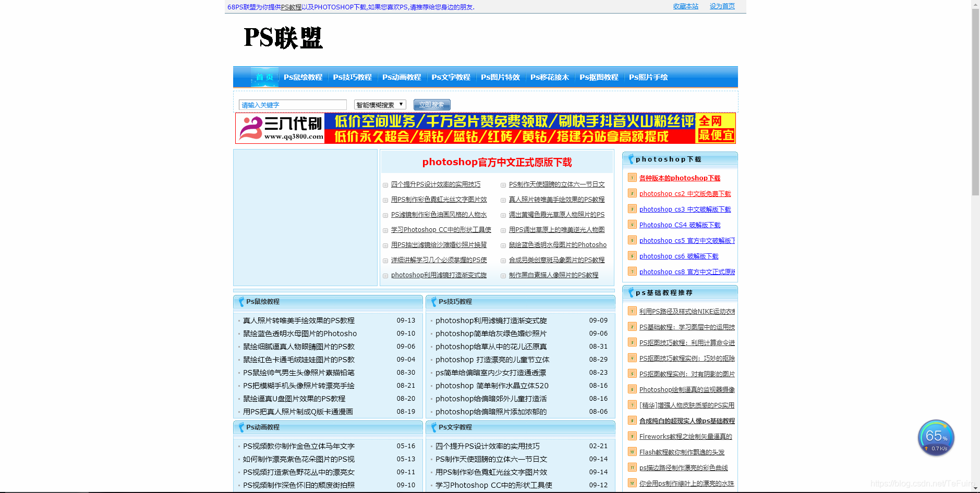Open photoshop 简单制作水晶立体520 article
This screenshot has height=493, width=980.
(492, 386)
